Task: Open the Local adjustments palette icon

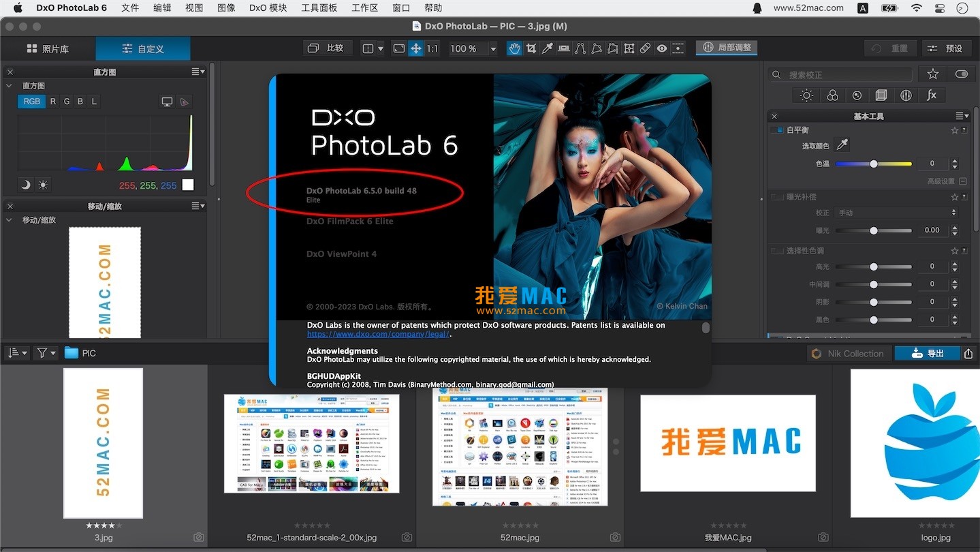Action: pos(906,95)
